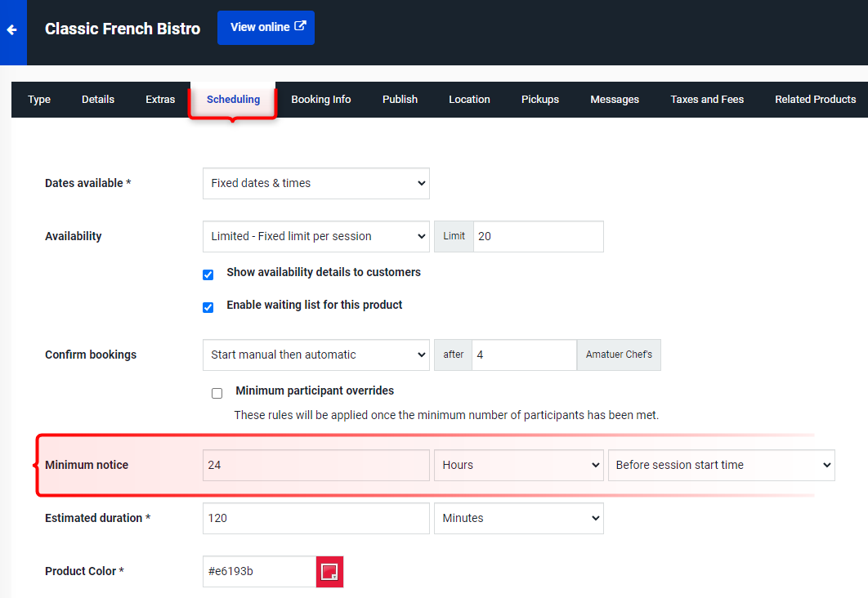Check Minimum participant overrides

[x=217, y=393]
